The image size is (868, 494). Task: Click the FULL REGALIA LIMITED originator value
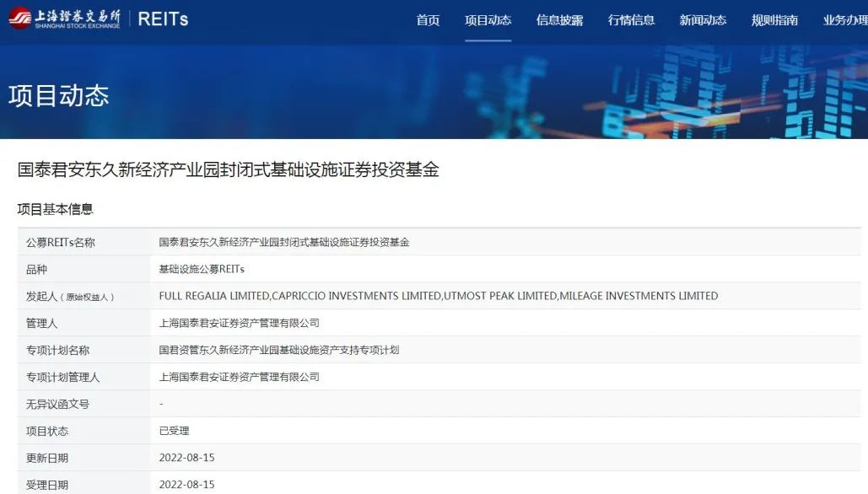439,296
